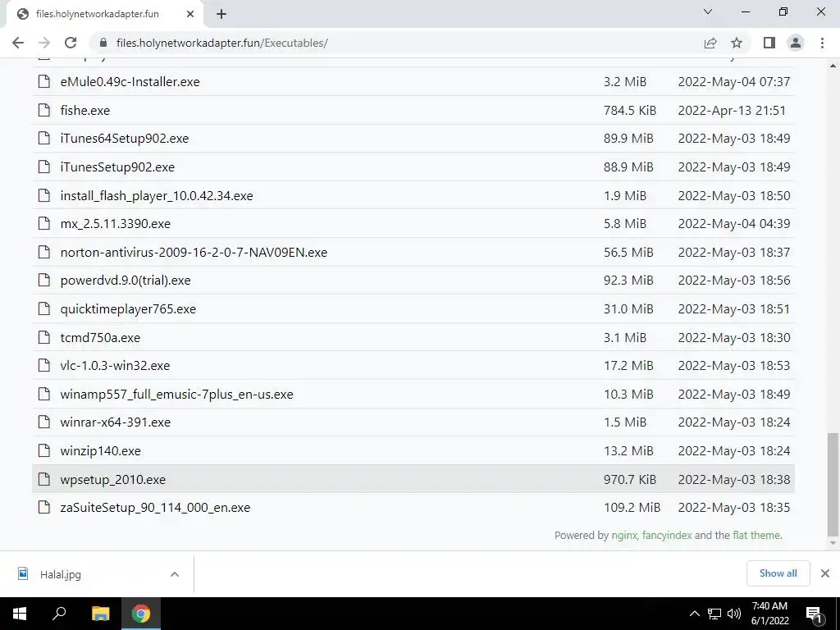The width and height of the screenshot is (840, 630).
Task: Download iTunesSetup902.exe
Action: click(x=117, y=167)
